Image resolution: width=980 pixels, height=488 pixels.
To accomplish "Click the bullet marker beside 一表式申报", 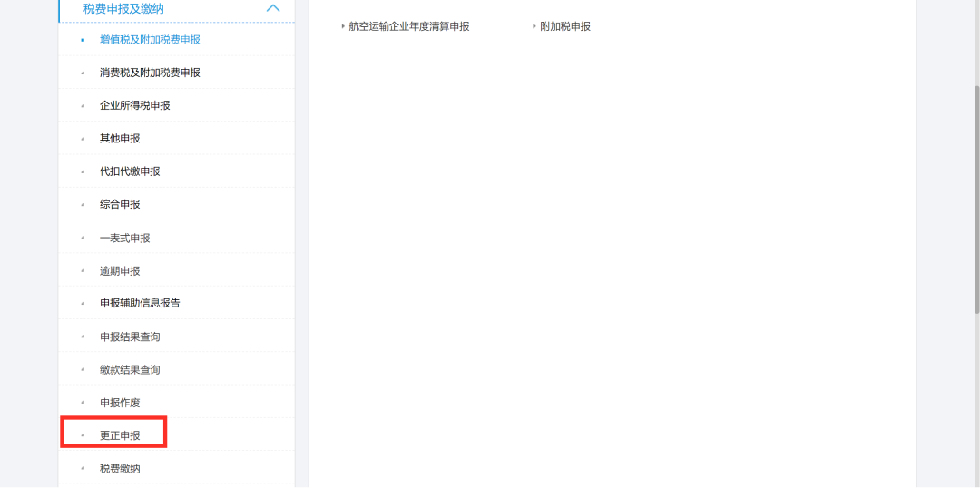I will click(83, 239).
